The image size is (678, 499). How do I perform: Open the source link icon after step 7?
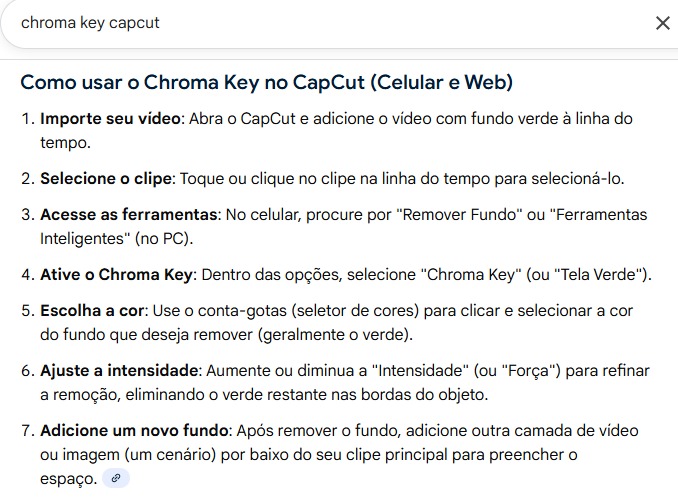pyautogui.click(x=117, y=479)
